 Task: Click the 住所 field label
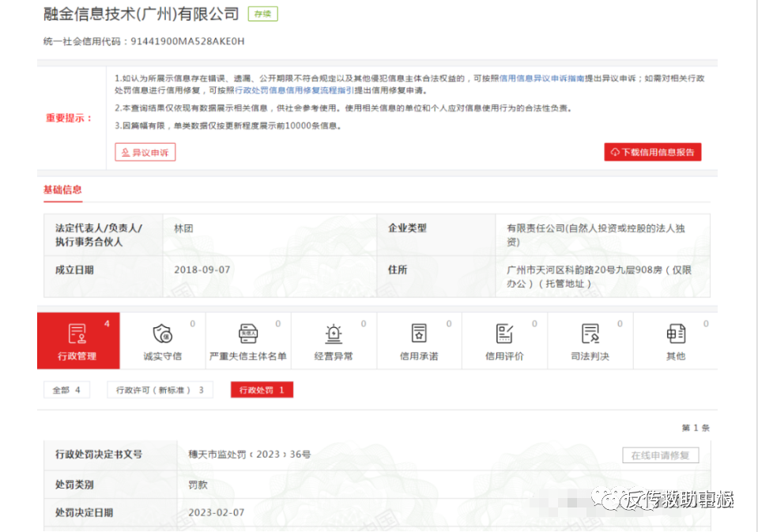[398, 270]
